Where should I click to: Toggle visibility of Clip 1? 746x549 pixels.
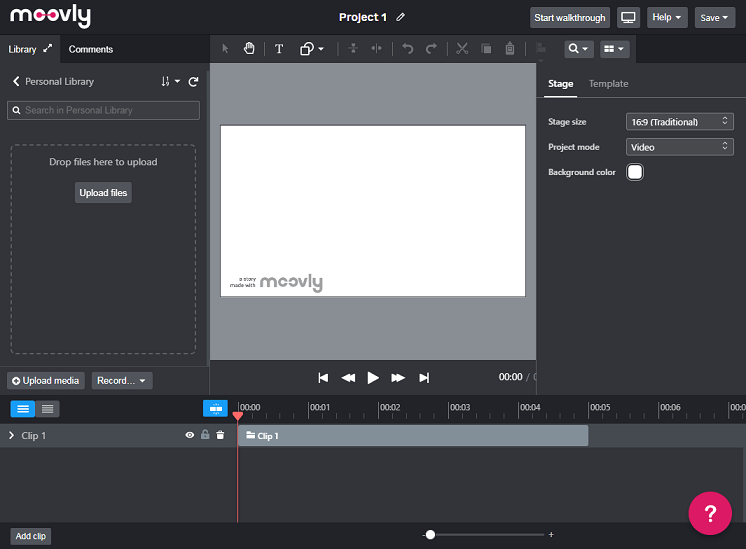click(189, 435)
